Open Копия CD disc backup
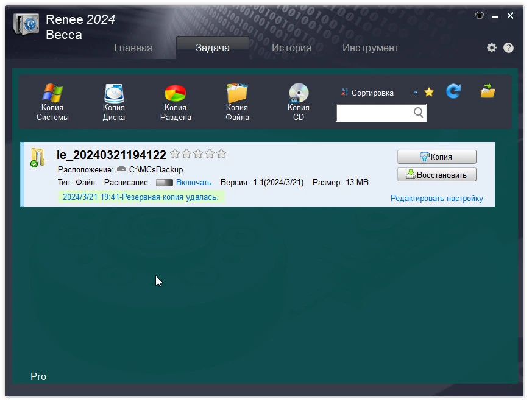 (x=299, y=102)
